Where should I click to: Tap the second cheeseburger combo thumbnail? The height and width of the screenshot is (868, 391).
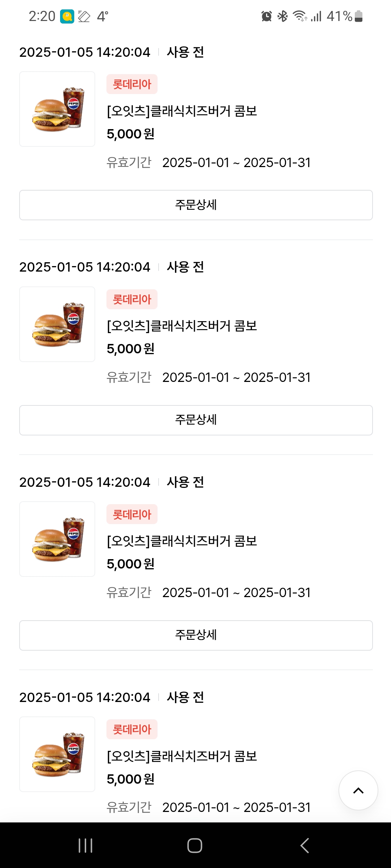pyautogui.click(x=57, y=324)
